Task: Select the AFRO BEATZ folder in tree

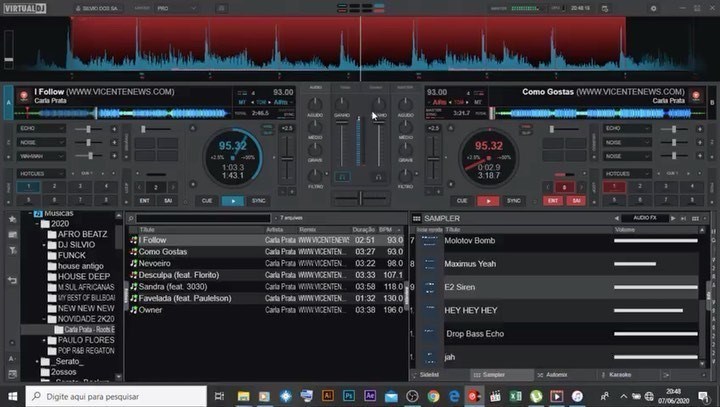Action: tap(83, 234)
